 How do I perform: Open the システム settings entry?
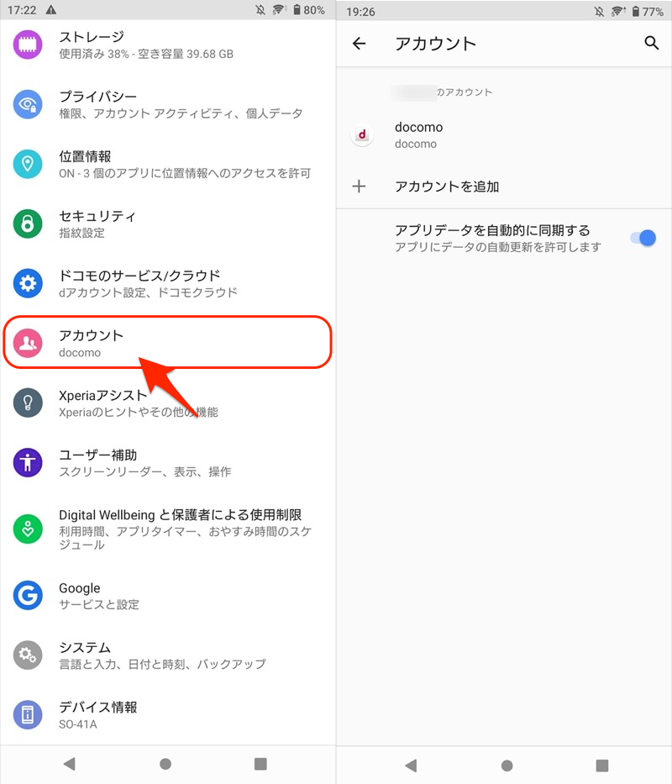tap(167, 655)
